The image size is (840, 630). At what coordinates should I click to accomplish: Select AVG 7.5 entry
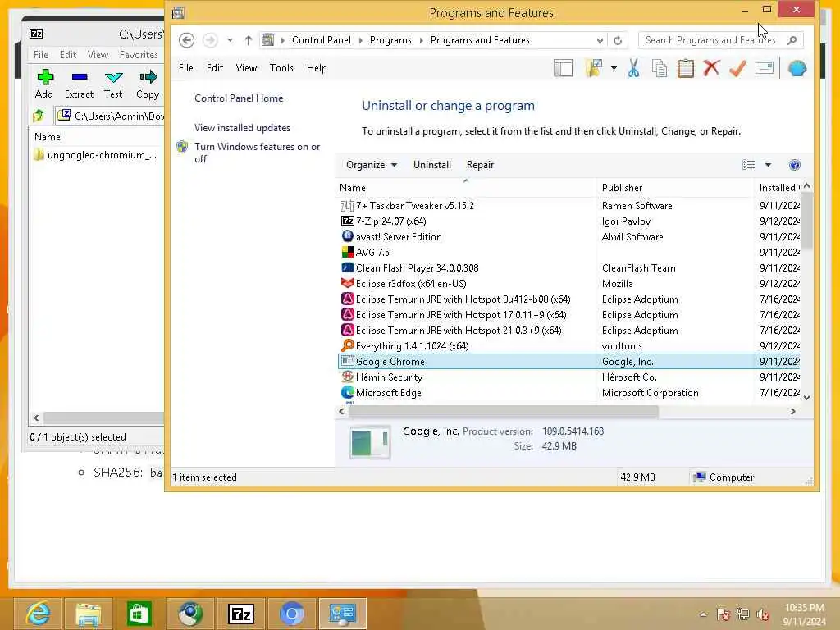(x=569, y=253)
